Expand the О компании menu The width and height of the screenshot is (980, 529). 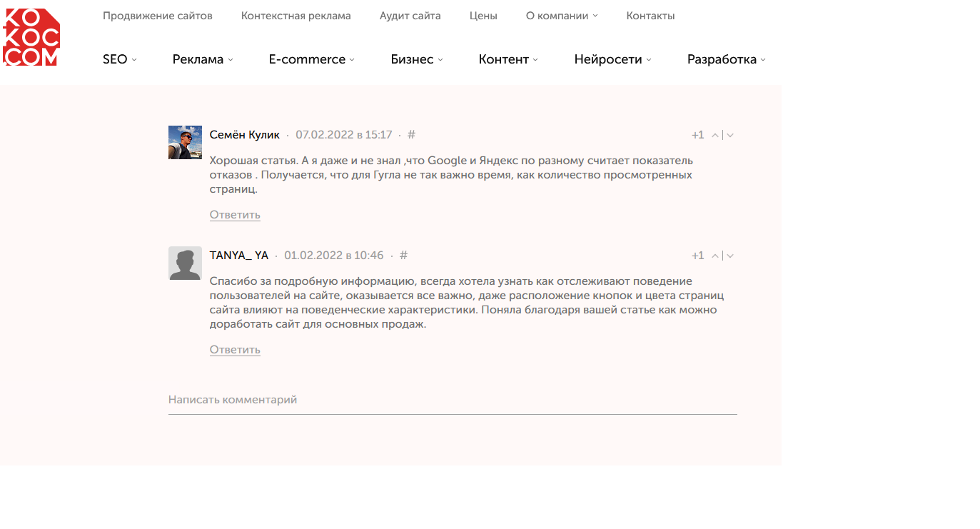(561, 16)
